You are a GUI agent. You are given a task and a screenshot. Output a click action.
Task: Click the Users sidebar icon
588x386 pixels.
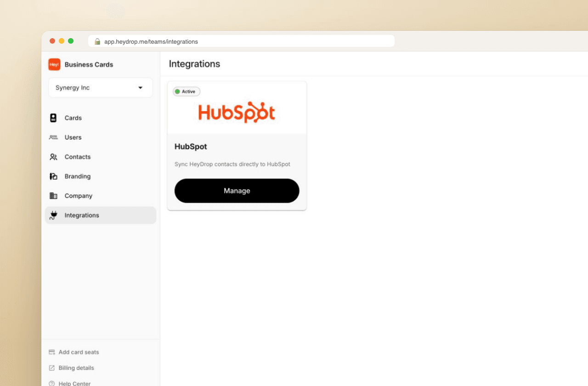pyautogui.click(x=53, y=137)
